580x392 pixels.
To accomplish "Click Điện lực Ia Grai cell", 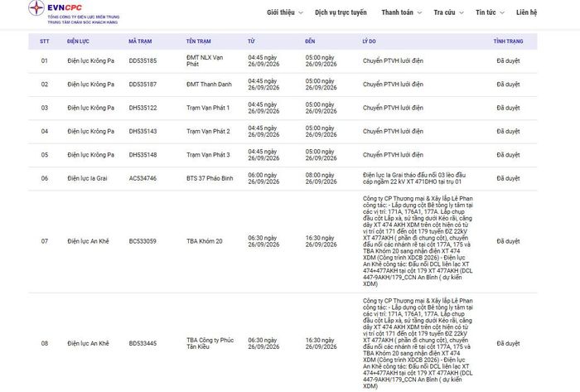I will [87, 178].
